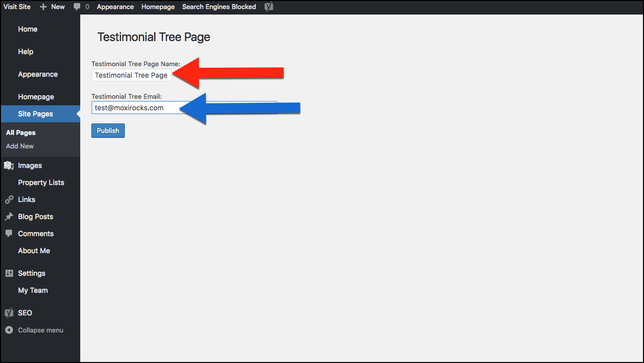Click the Settings sliders icon in sidebar
Image resolution: width=644 pixels, height=363 pixels.
tap(9, 273)
